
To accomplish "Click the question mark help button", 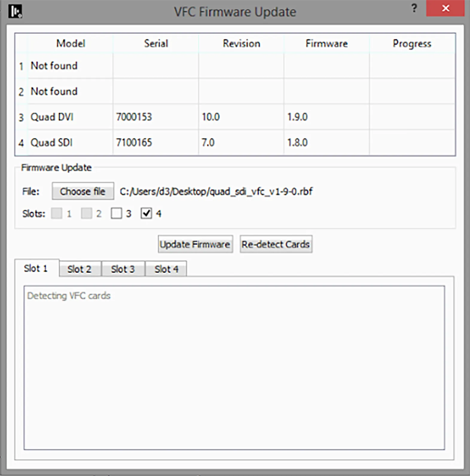I will [x=414, y=8].
